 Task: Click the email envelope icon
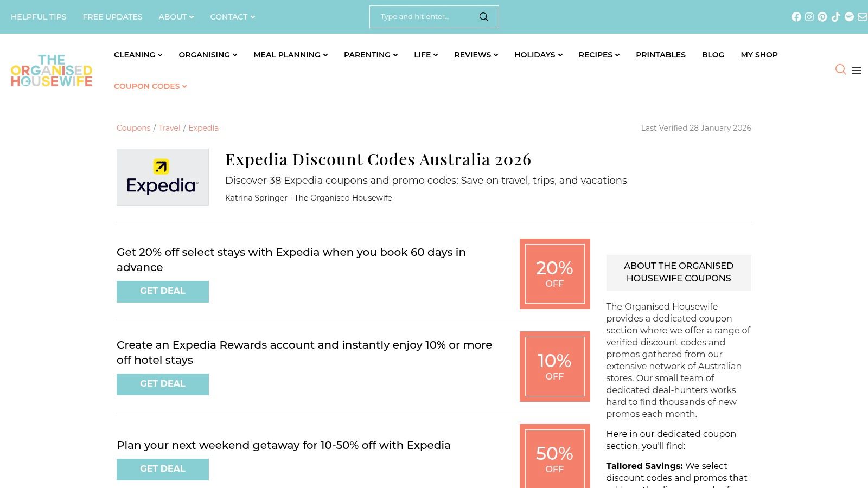(861, 17)
